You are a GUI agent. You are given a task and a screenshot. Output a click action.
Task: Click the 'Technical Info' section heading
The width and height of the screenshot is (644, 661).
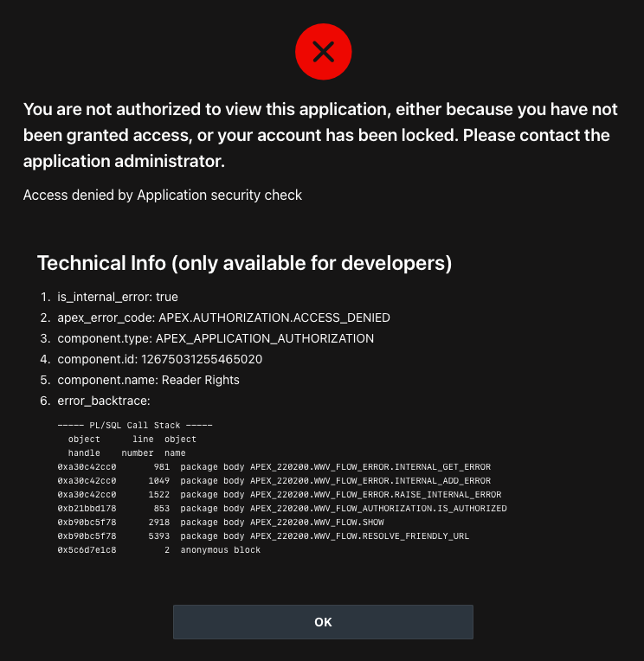(x=244, y=263)
